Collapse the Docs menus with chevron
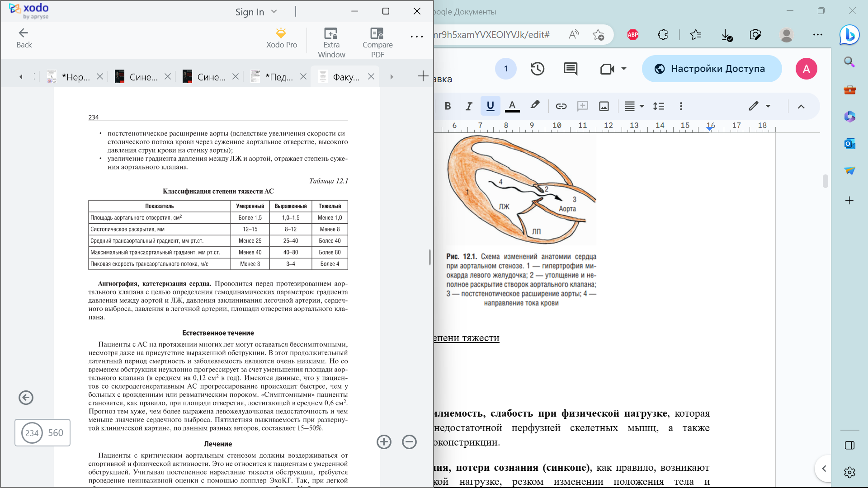The width and height of the screenshot is (868, 488). [x=801, y=107]
